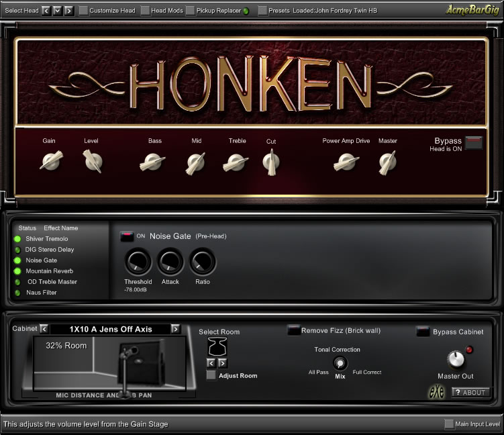Viewport: 504px width, 435px height.
Task: Click the Power Amp Drive knob
Action: tap(346, 162)
